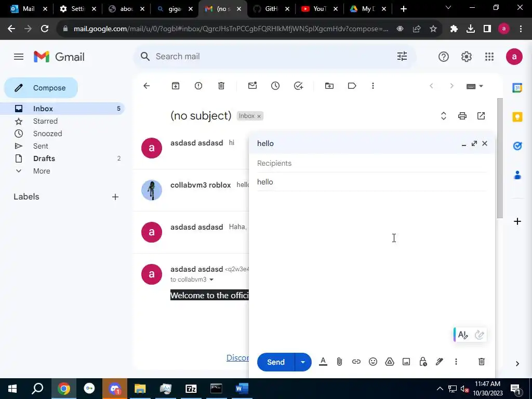Viewport: 532px width, 399px height.
Task: Open Windows Start menu
Action: tap(12, 389)
